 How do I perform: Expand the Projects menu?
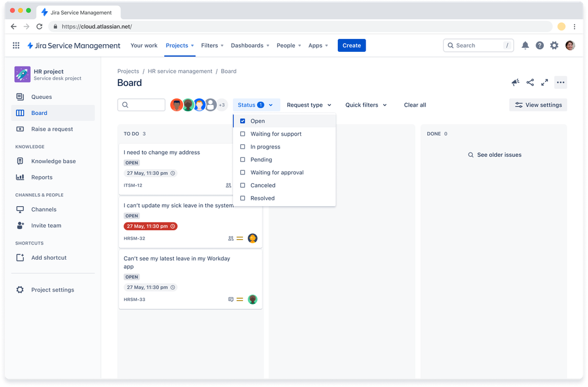180,45
